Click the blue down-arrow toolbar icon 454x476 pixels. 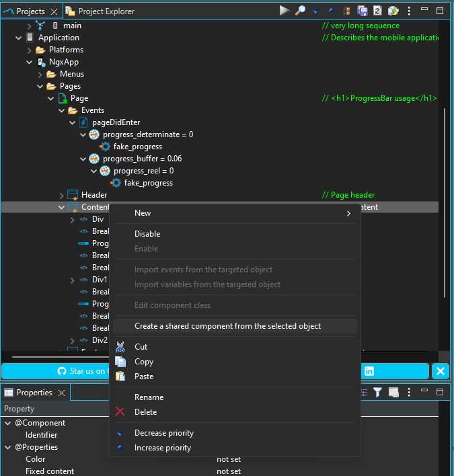click(x=315, y=11)
